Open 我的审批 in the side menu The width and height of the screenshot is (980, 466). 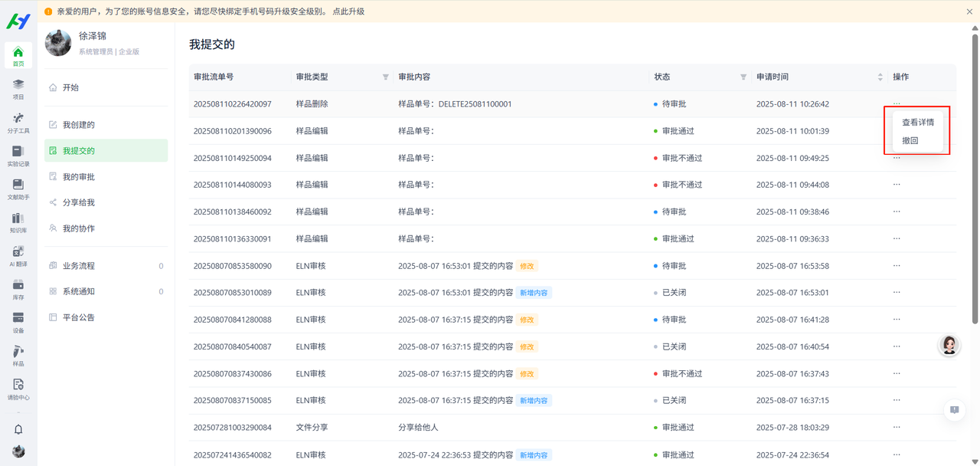[x=78, y=177]
